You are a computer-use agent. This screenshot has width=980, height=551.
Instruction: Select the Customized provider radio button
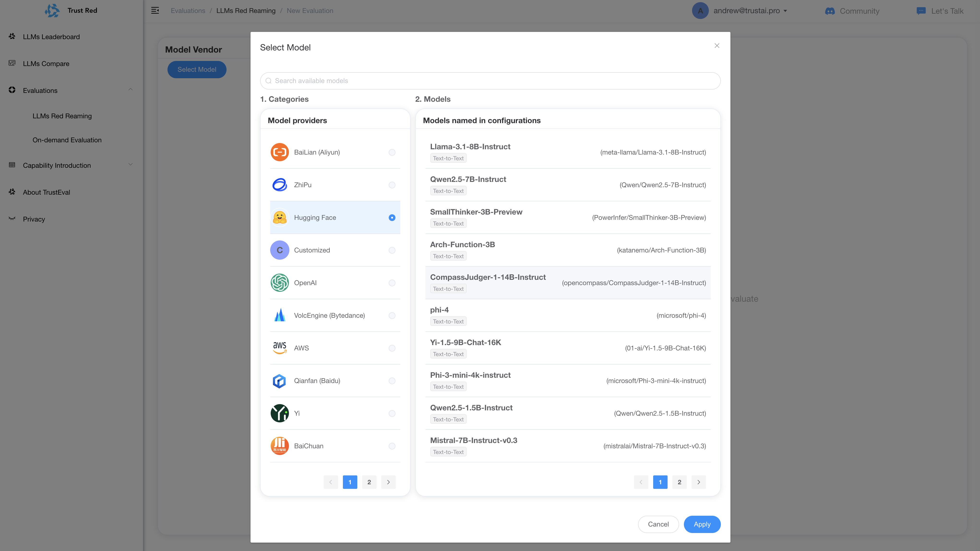point(392,250)
